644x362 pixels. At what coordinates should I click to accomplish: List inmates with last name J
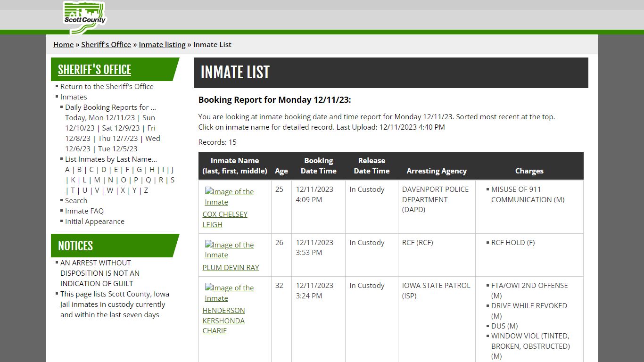click(x=173, y=169)
